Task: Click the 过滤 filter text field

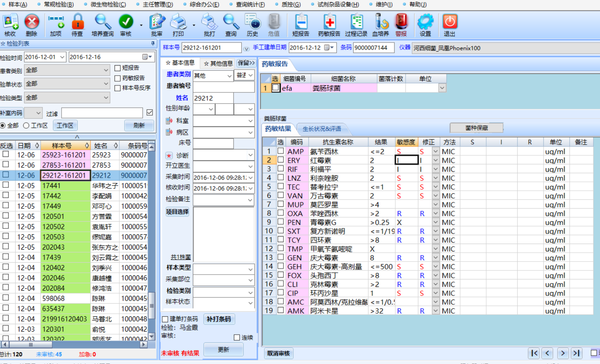Action: pyautogui.click(x=102, y=113)
